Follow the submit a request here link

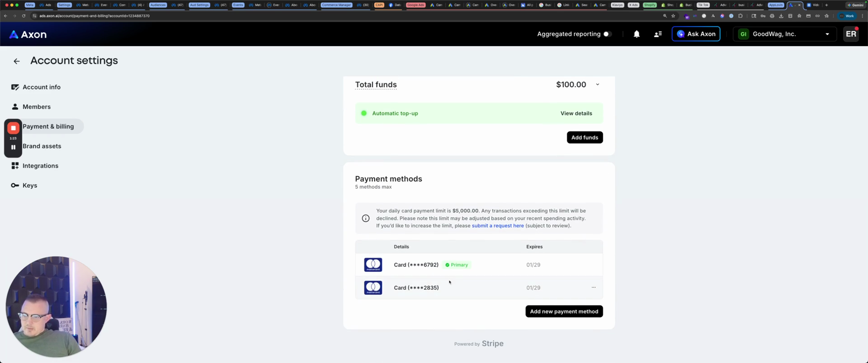click(498, 226)
